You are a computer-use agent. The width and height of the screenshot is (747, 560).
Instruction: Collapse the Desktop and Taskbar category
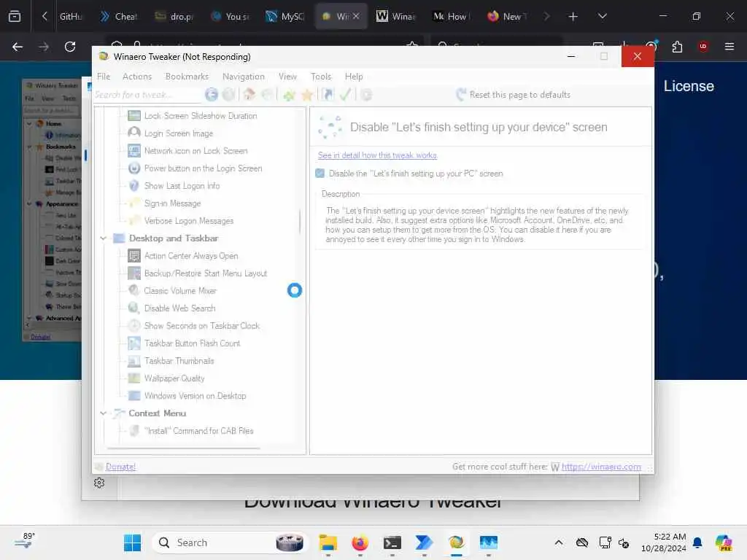pos(104,238)
